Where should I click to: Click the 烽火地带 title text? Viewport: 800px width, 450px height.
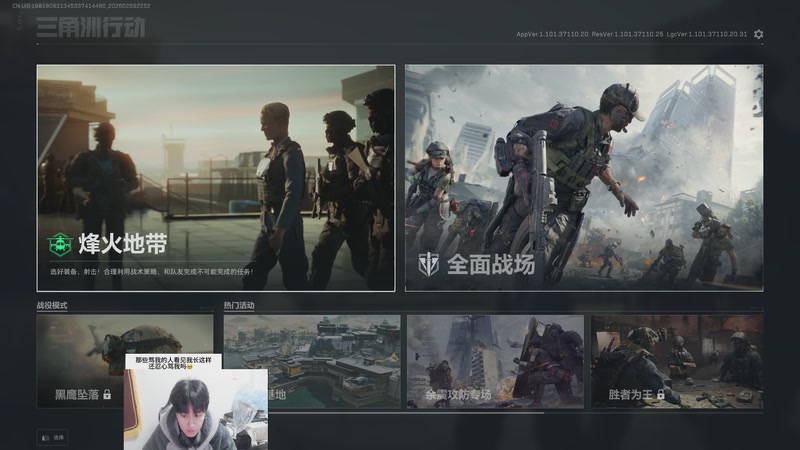[x=122, y=244]
